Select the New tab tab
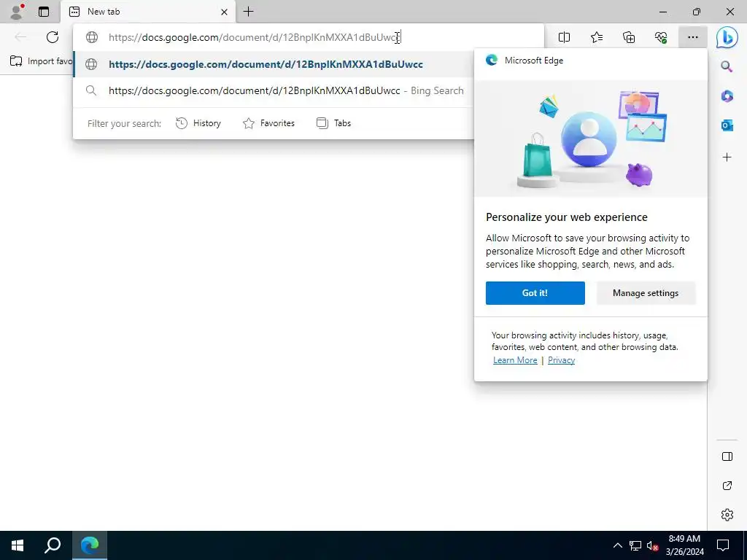 coord(147,12)
